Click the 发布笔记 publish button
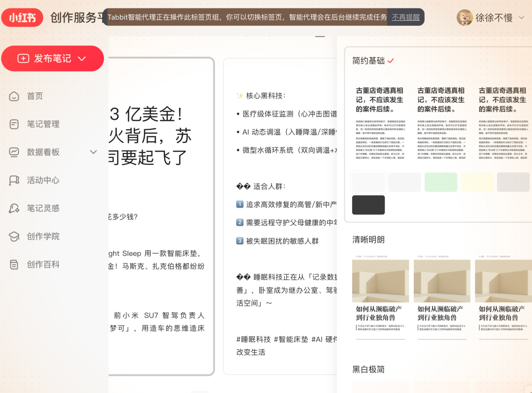The width and height of the screenshot is (532, 393). pyautogui.click(x=53, y=58)
